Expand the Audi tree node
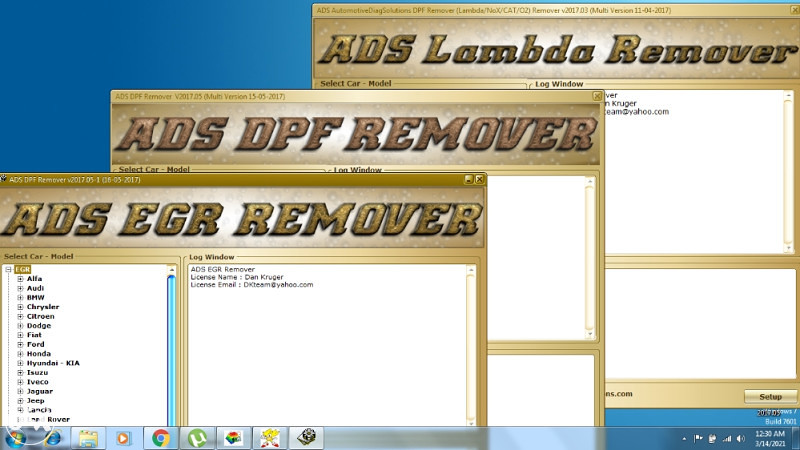800x450 pixels. click(20, 288)
